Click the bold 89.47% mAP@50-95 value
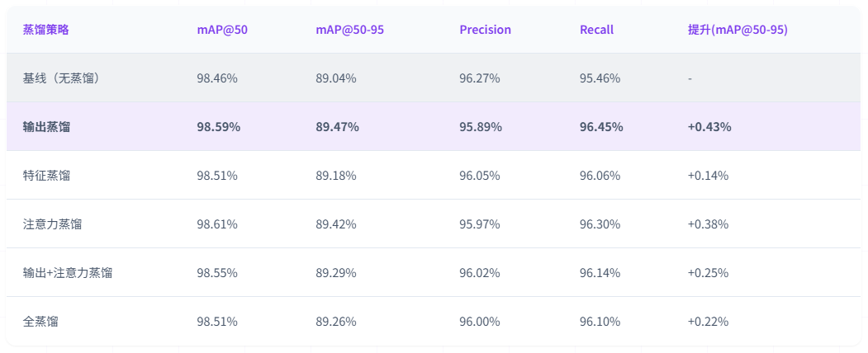 (x=337, y=127)
